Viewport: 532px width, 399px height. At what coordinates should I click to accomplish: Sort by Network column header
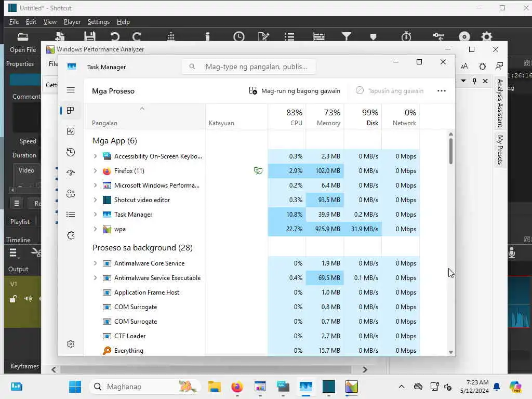401,117
